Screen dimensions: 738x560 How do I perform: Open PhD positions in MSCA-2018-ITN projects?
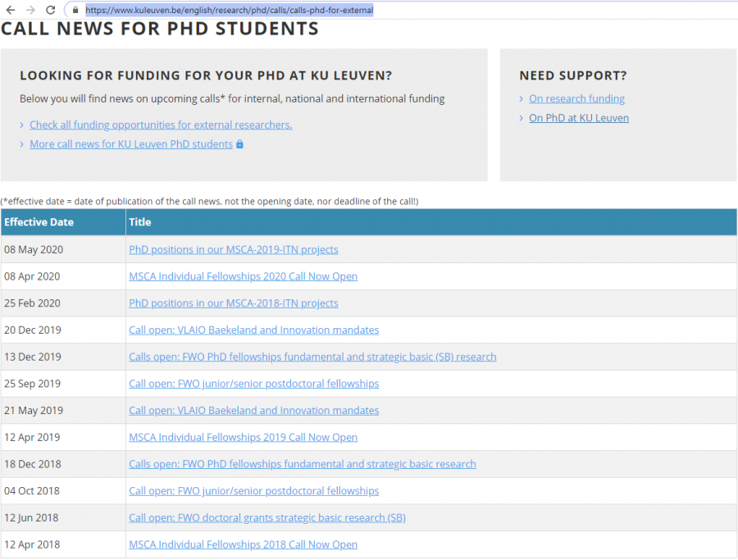pyautogui.click(x=234, y=303)
